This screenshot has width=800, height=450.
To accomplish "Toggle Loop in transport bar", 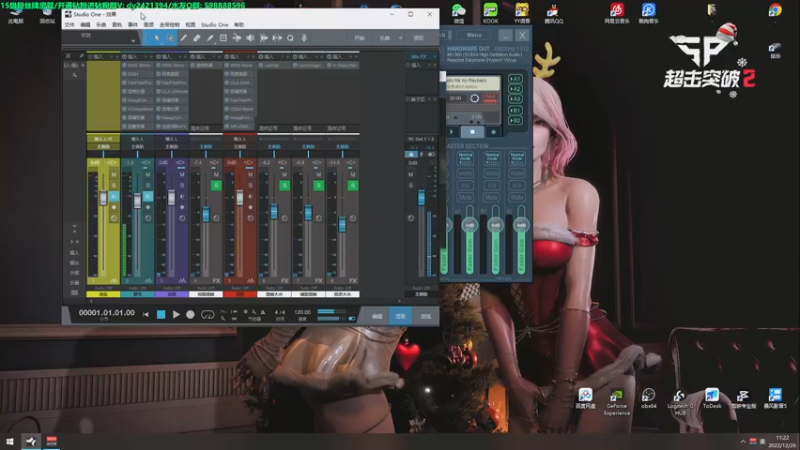I will tap(207, 315).
